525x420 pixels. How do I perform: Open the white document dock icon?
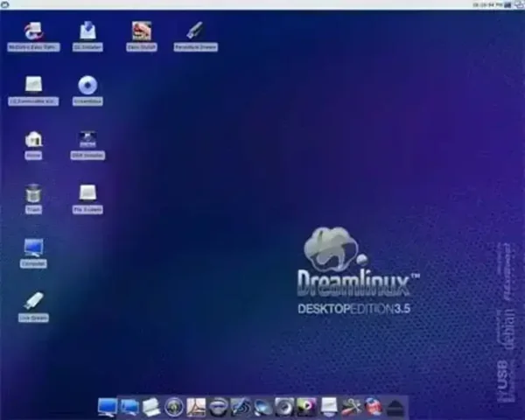click(x=329, y=407)
